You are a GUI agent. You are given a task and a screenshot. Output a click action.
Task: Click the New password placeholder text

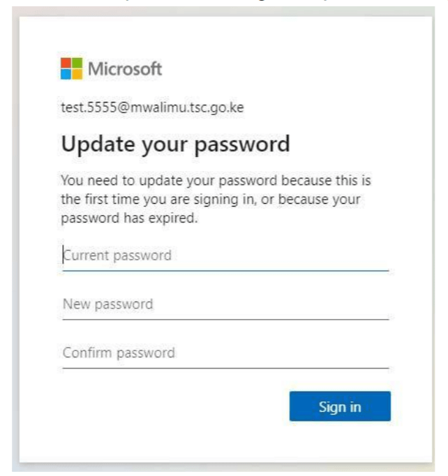pos(108,305)
